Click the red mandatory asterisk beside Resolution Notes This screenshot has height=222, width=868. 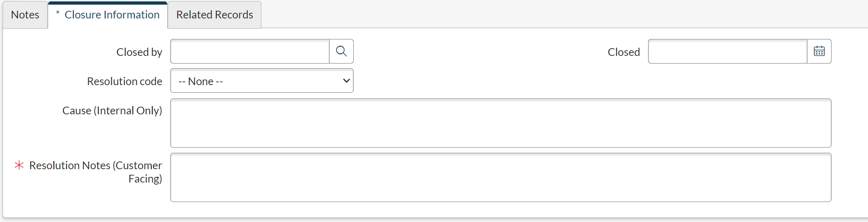click(19, 165)
